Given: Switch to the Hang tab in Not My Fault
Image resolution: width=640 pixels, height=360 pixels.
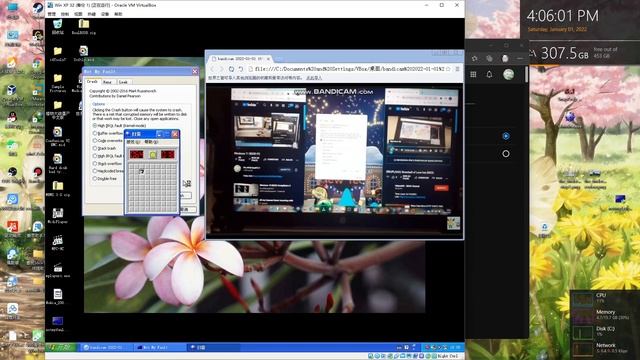Looking at the screenshot, I should tap(107, 82).
